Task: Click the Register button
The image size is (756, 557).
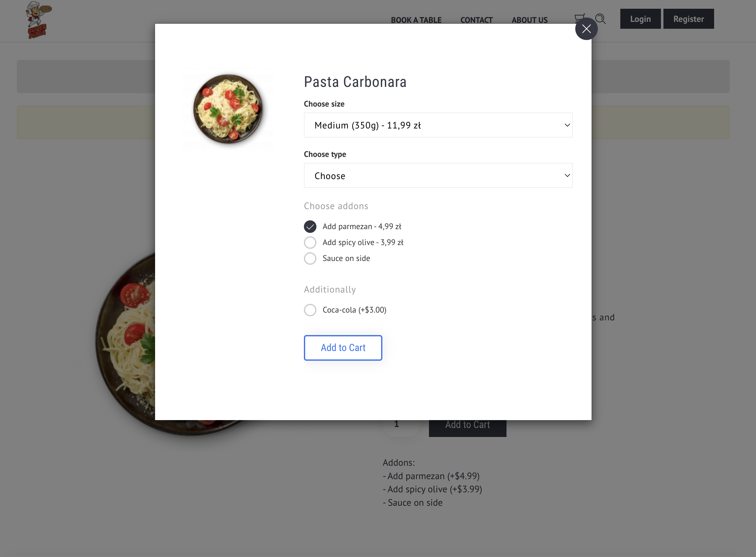Action: click(688, 19)
